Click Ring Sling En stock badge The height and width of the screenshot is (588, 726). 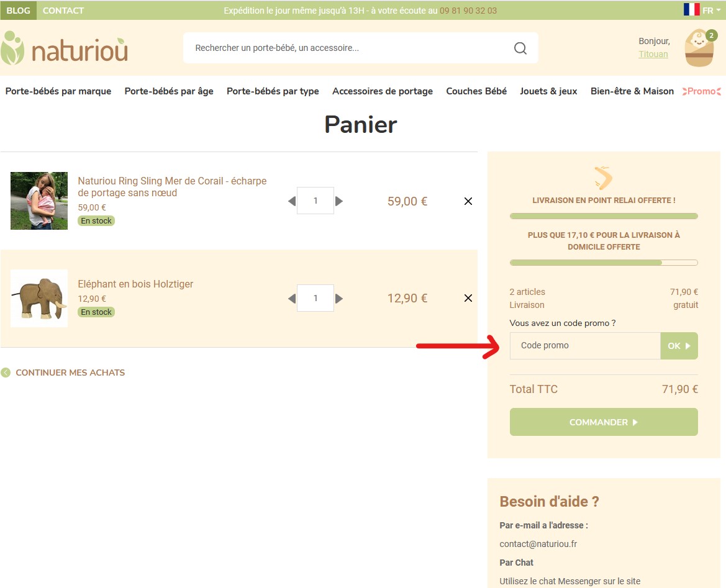[x=96, y=221]
